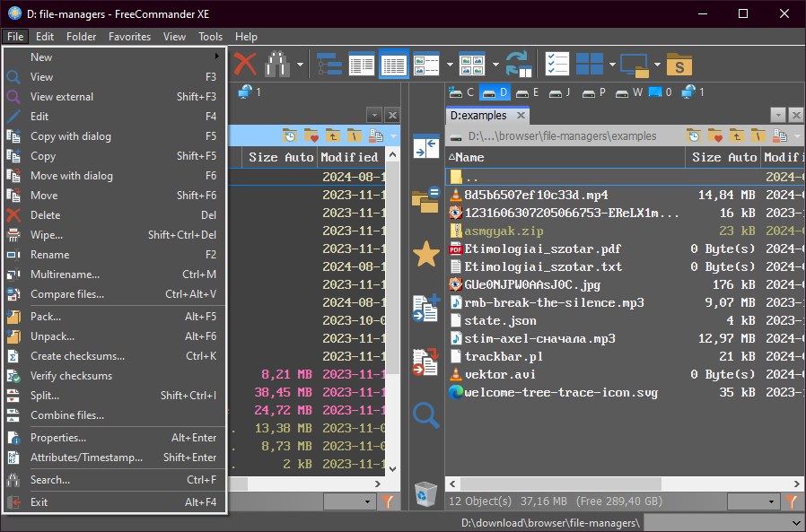Click the S folder icon in the toolbar
Image resolution: width=806 pixels, height=532 pixels.
click(679, 65)
